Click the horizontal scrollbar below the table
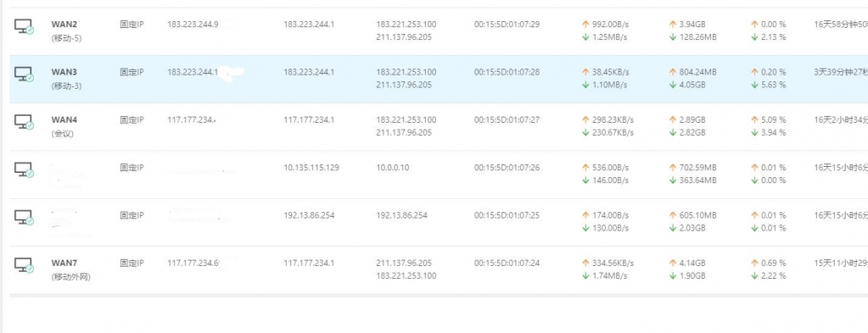The width and height of the screenshot is (868, 333). coord(439,296)
